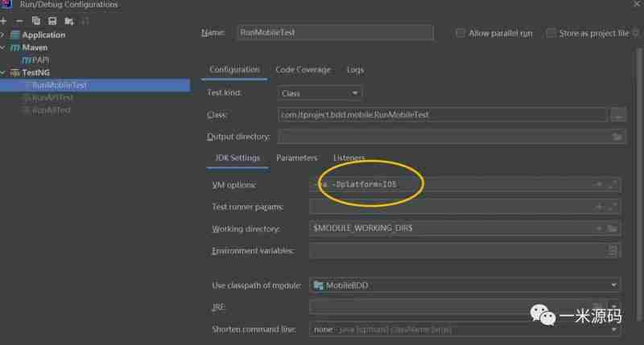Image resolution: width=644 pixels, height=345 pixels.
Task: Select the Parameters tab
Action: click(296, 158)
